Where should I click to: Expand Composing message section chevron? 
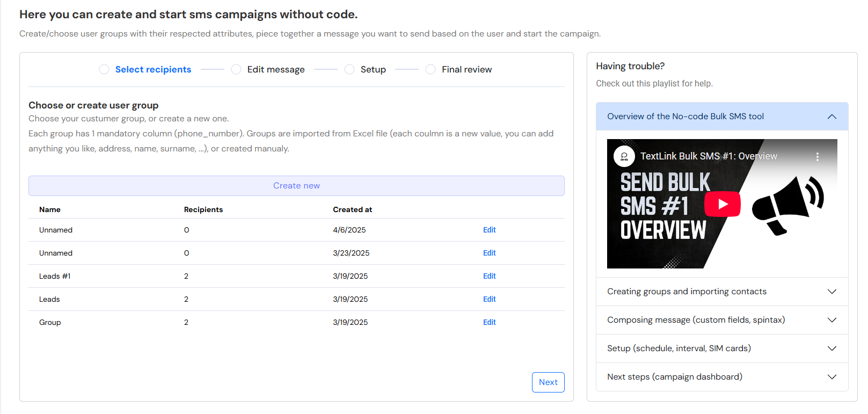click(x=831, y=320)
